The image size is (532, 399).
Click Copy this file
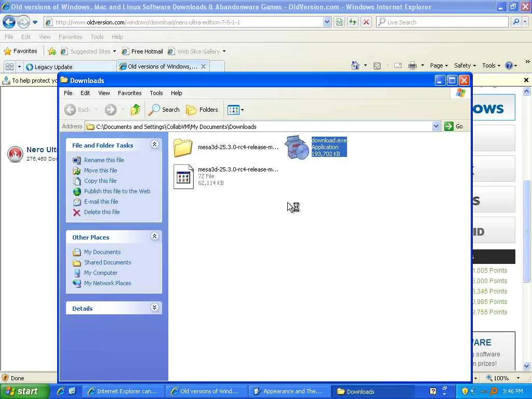[x=100, y=181]
